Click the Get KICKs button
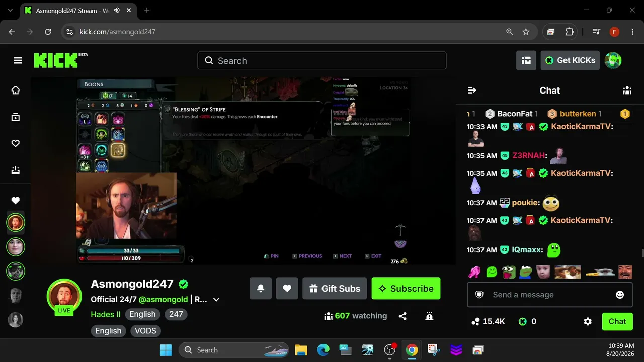Screen dimensions: 644x362 (570, 60)
